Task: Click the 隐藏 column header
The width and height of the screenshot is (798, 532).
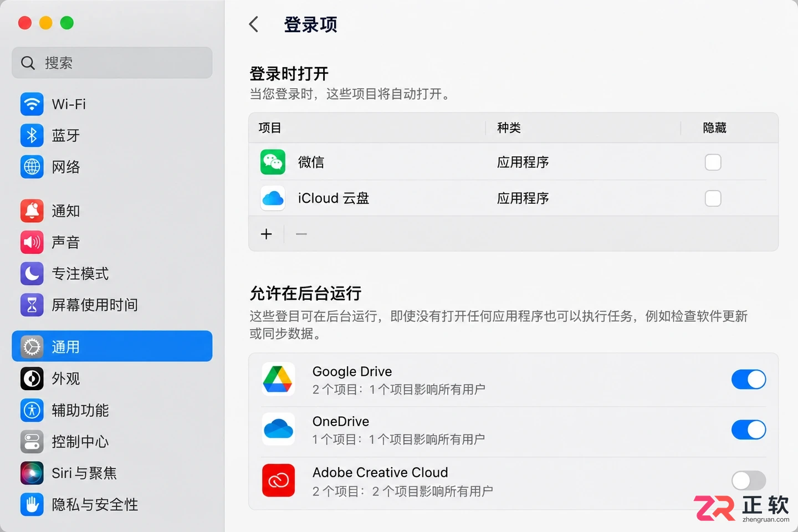Action: pyautogui.click(x=714, y=128)
